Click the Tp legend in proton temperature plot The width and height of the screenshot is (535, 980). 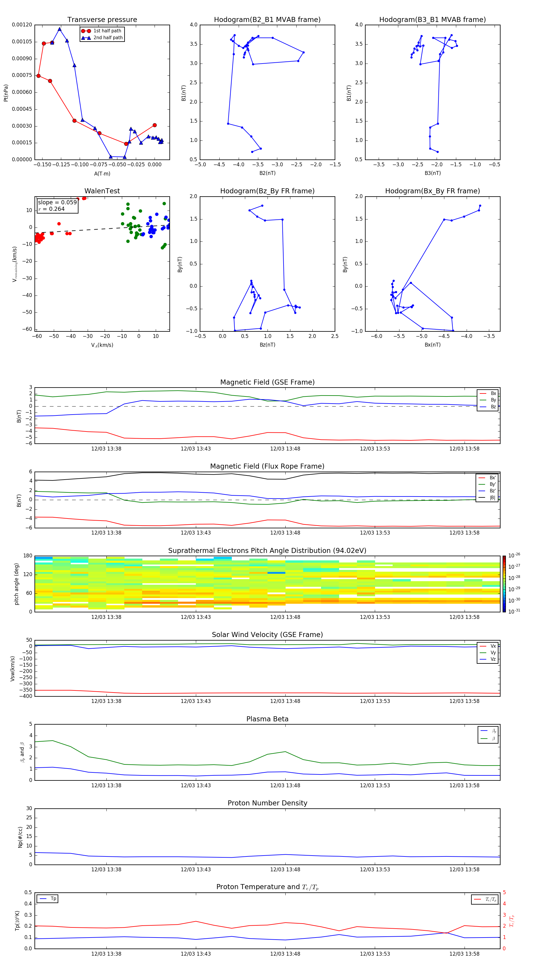pyautogui.click(x=48, y=899)
